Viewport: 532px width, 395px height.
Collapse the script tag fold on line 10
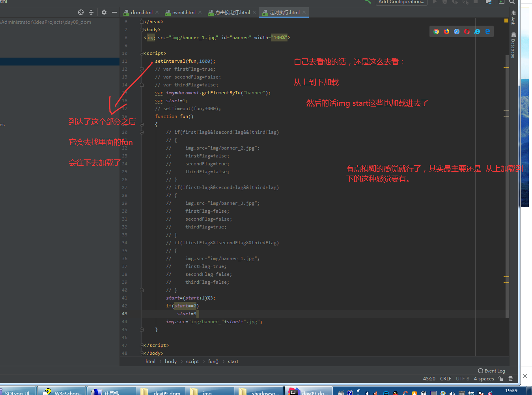click(x=142, y=53)
